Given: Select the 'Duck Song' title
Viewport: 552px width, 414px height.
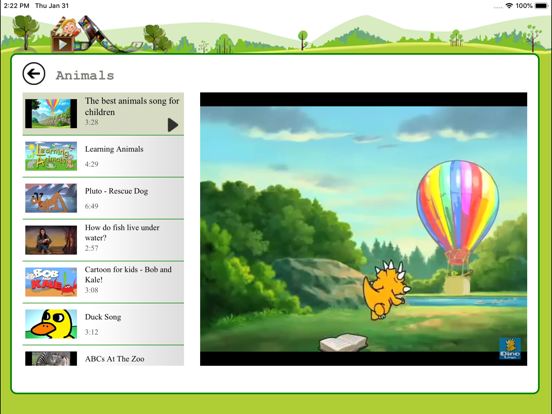Looking at the screenshot, I should click(103, 317).
